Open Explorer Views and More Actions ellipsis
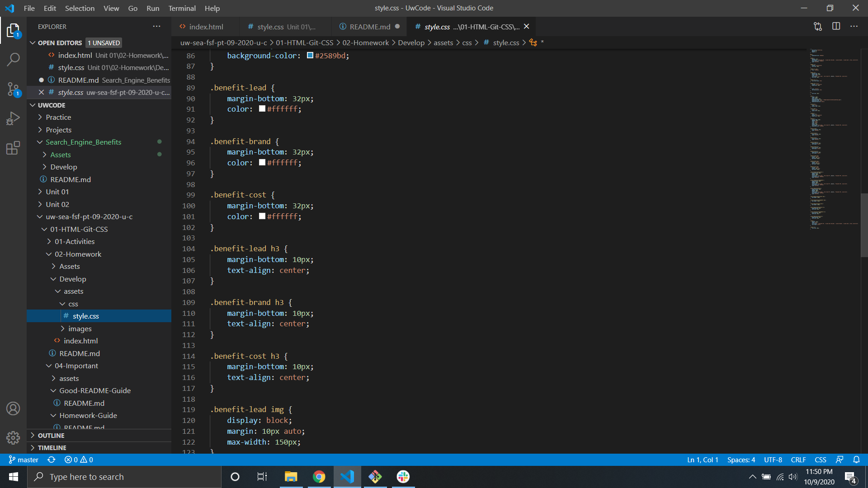Screen dimensions: 868x488 (x=156, y=27)
